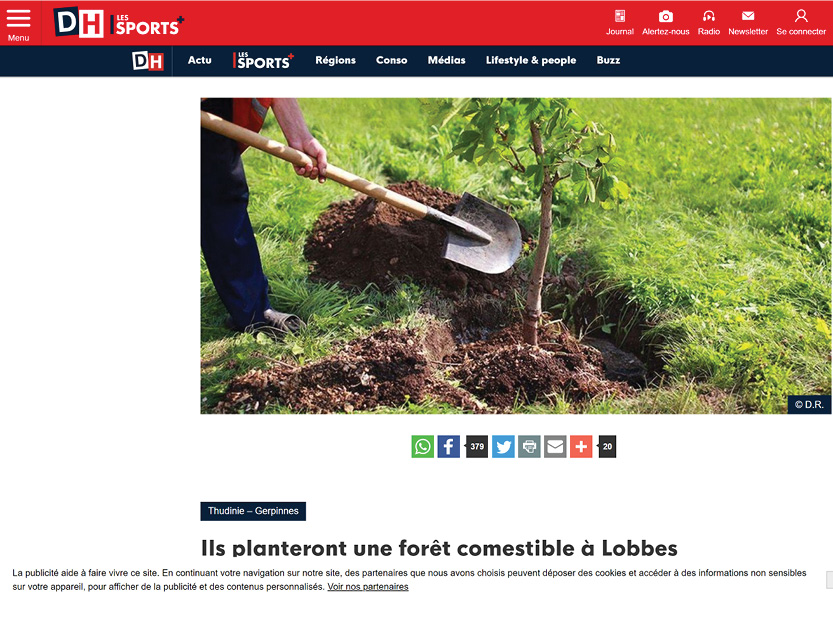Open more sharing options plus icon
The width and height of the screenshot is (833, 625).
[581, 446]
